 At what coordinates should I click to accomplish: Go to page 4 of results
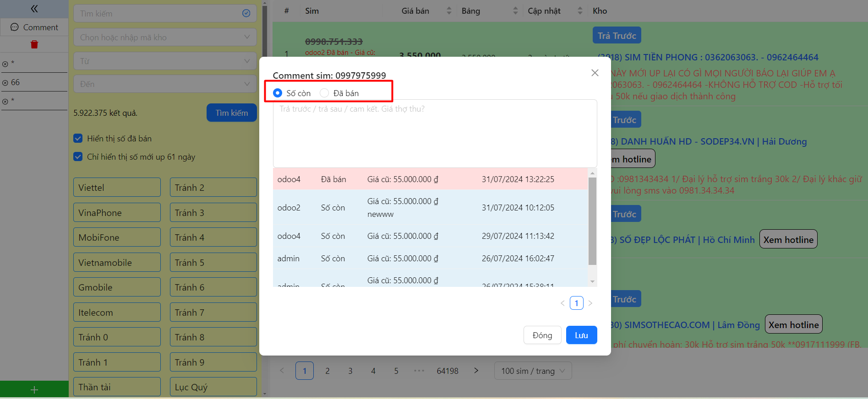(373, 371)
